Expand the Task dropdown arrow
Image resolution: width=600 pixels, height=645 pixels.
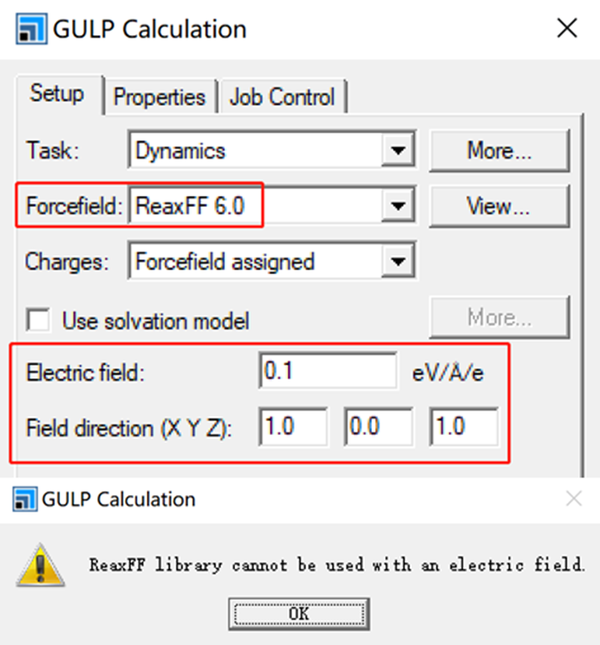point(399,152)
